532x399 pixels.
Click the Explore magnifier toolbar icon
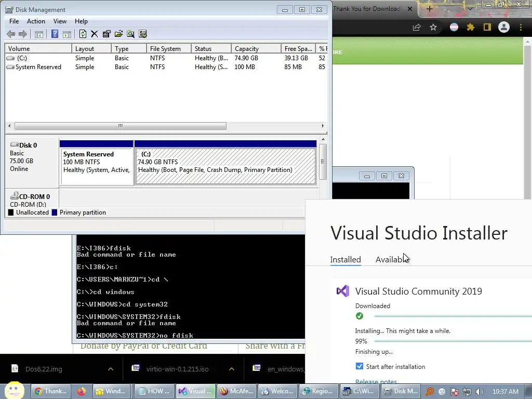pos(130,34)
